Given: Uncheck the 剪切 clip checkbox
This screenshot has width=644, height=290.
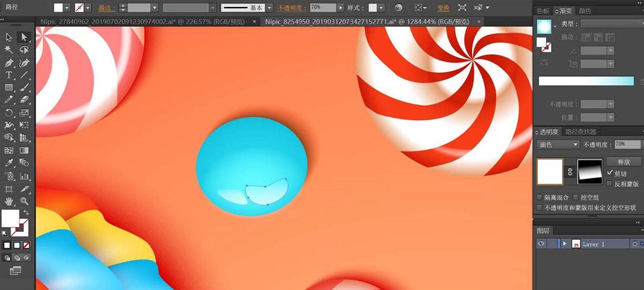Looking at the screenshot, I should [x=609, y=173].
